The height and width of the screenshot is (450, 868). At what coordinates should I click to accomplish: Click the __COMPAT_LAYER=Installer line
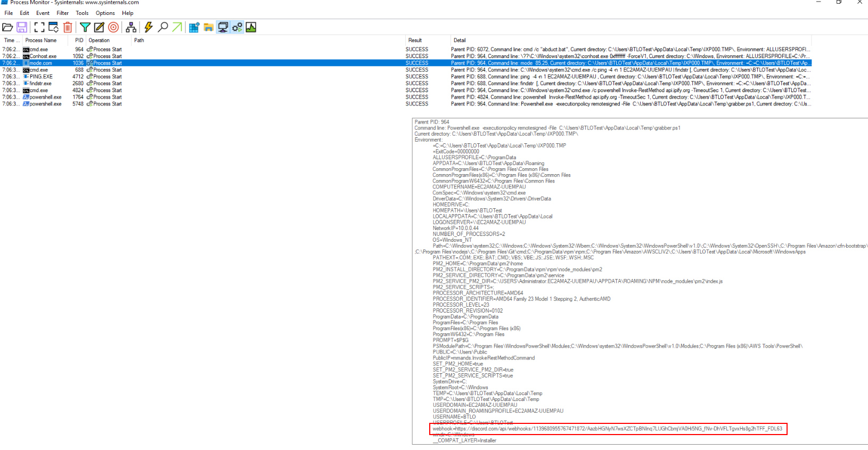[464, 440]
